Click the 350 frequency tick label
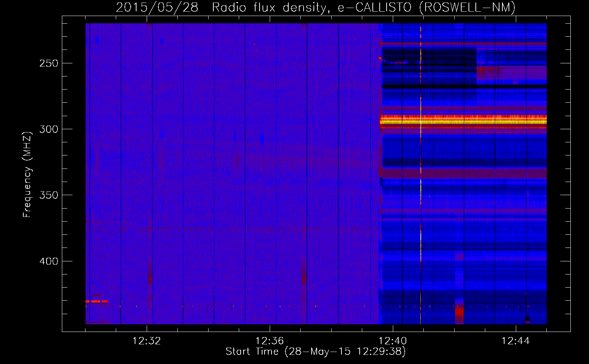The height and width of the screenshot is (364, 589). 49,195
